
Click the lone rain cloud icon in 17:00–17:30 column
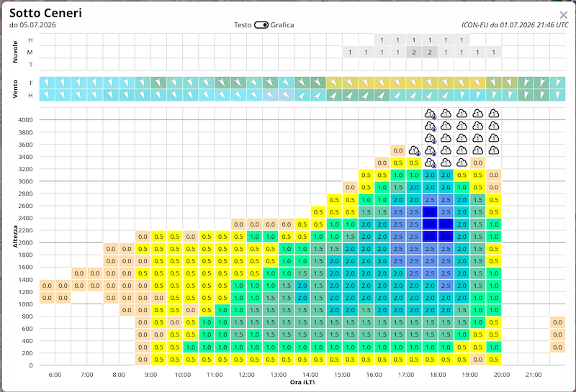tap(415, 150)
